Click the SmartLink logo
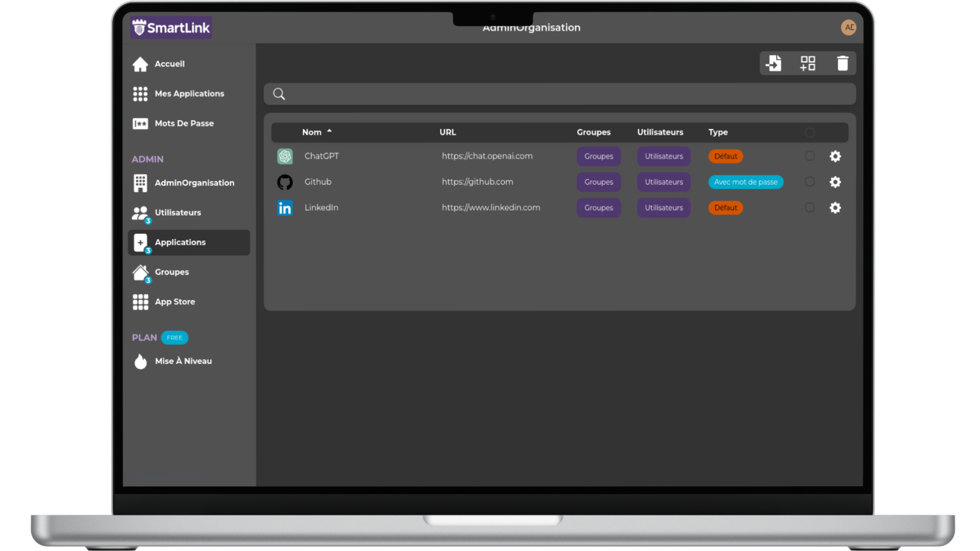The image size is (980, 551). tap(171, 28)
